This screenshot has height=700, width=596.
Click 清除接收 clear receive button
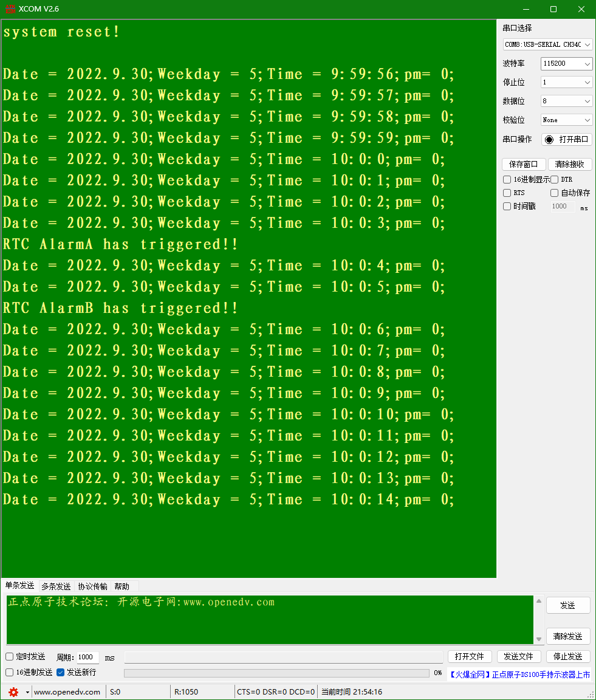(x=570, y=164)
